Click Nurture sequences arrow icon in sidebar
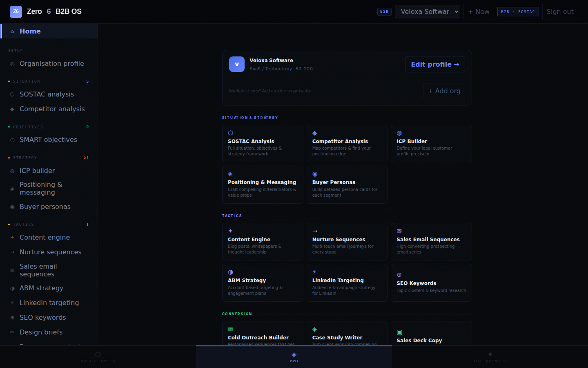Image resolution: width=588 pixels, height=368 pixels. tap(12, 252)
